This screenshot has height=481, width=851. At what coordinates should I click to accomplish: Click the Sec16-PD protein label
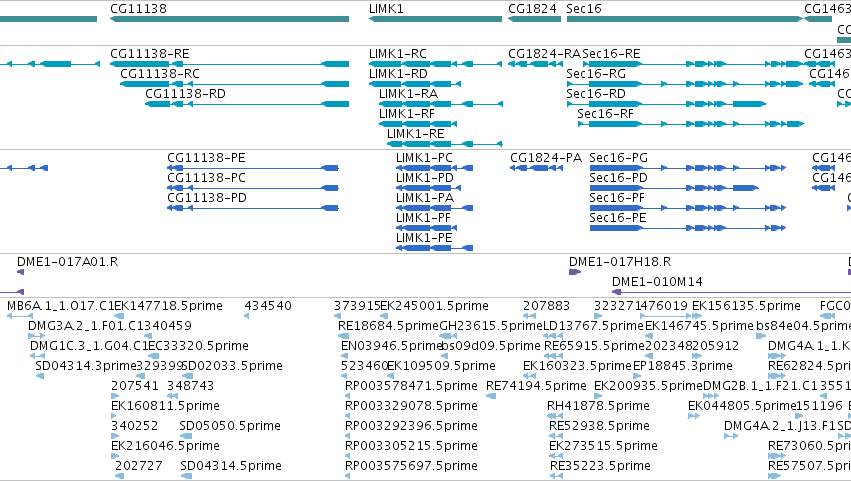click(x=618, y=178)
